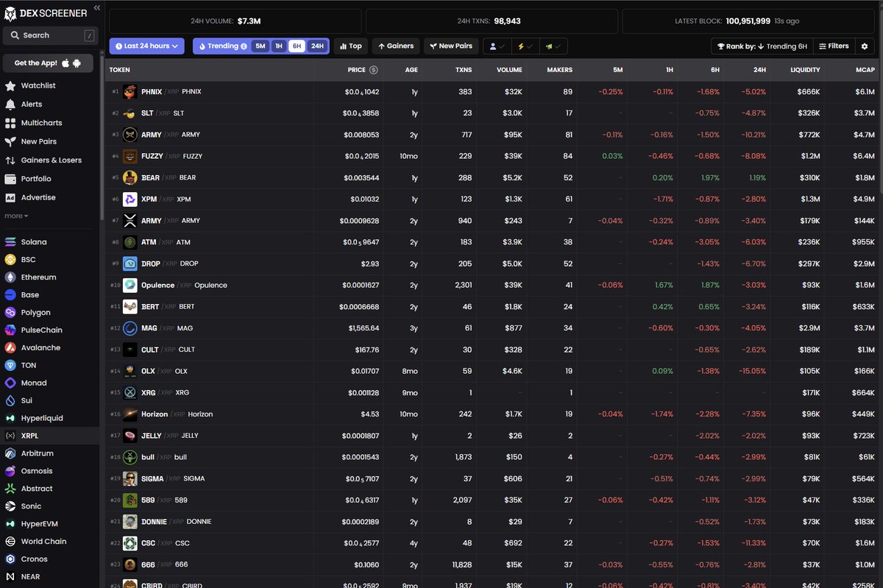The image size is (883, 588).
Task: Open the Last 24 hours dropdown
Action: coord(147,46)
